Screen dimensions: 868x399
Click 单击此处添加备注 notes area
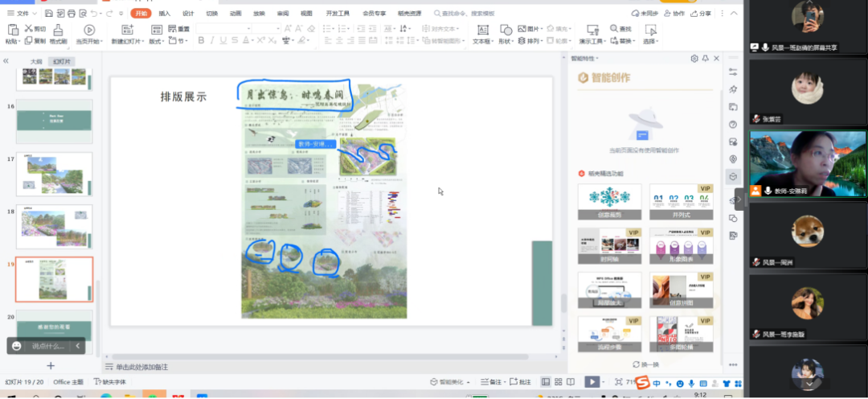point(141,367)
